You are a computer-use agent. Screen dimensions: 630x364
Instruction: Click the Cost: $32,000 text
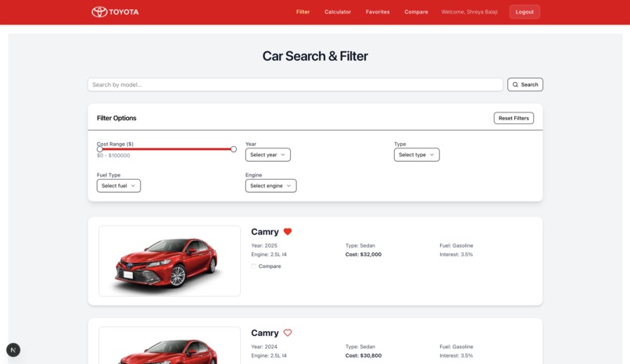coord(363,255)
